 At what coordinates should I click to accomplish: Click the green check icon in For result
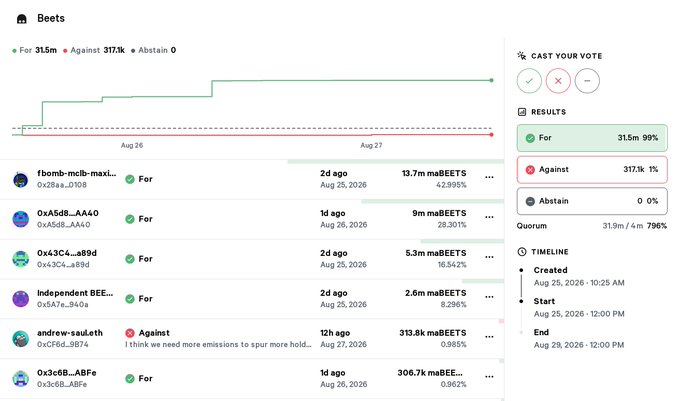[530, 138]
